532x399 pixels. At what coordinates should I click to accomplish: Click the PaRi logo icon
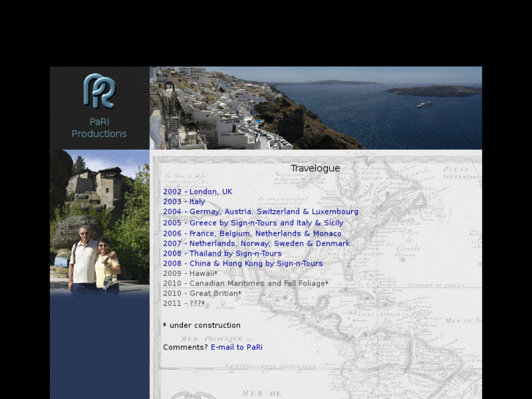tap(100, 91)
